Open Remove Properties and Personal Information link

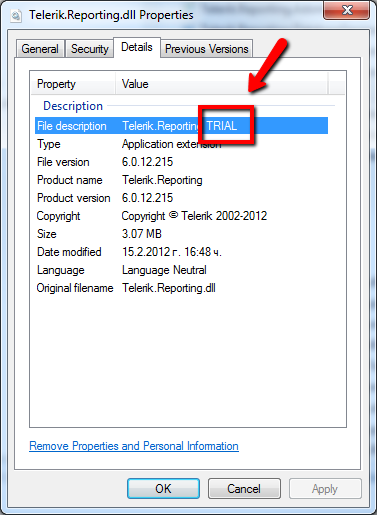(134, 446)
